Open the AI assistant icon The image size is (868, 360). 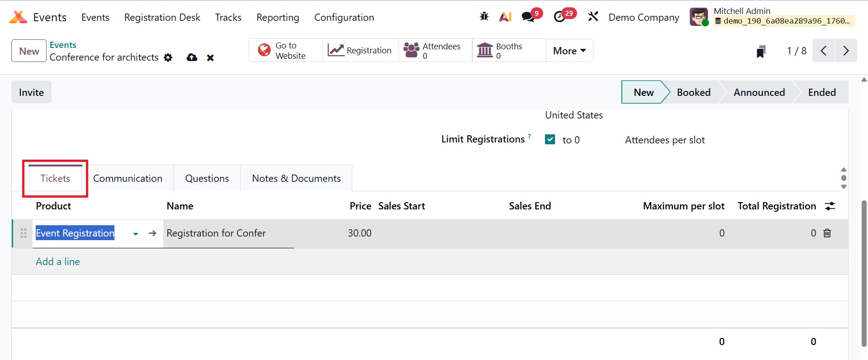pos(505,17)
